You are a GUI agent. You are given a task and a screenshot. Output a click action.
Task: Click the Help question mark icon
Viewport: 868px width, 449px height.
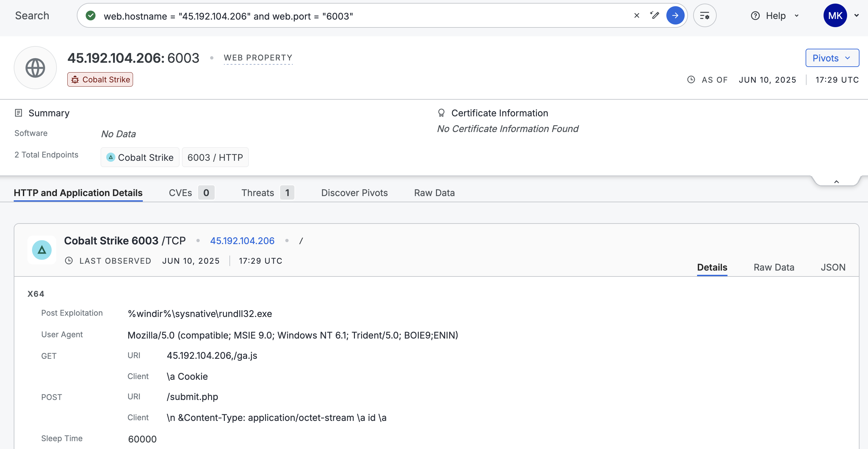755,16
